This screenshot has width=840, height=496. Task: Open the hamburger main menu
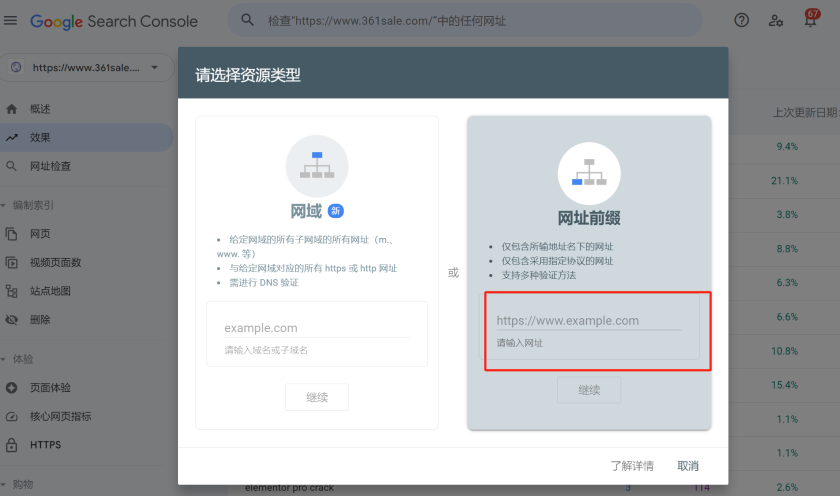click(x=10, y=21)
